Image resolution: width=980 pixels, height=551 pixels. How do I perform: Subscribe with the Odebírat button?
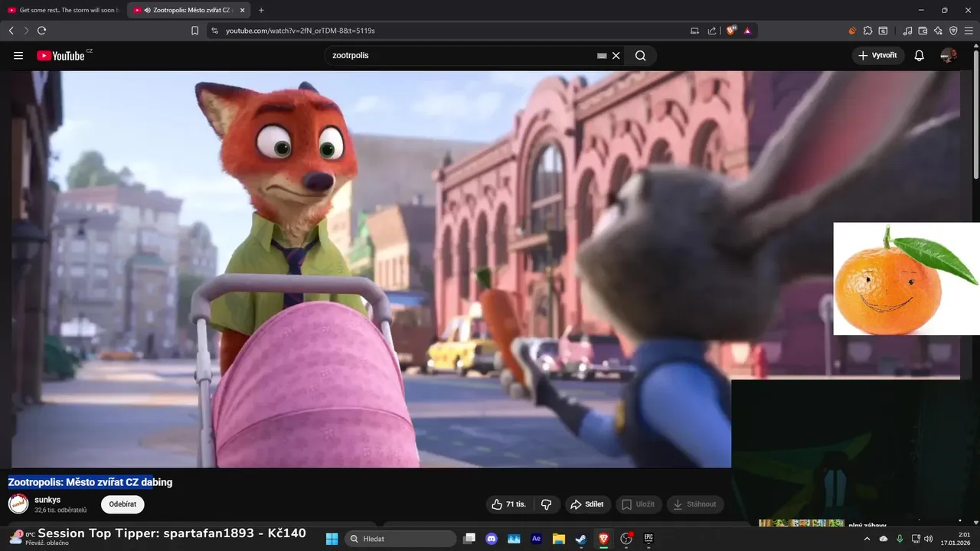tap(122, 504)
